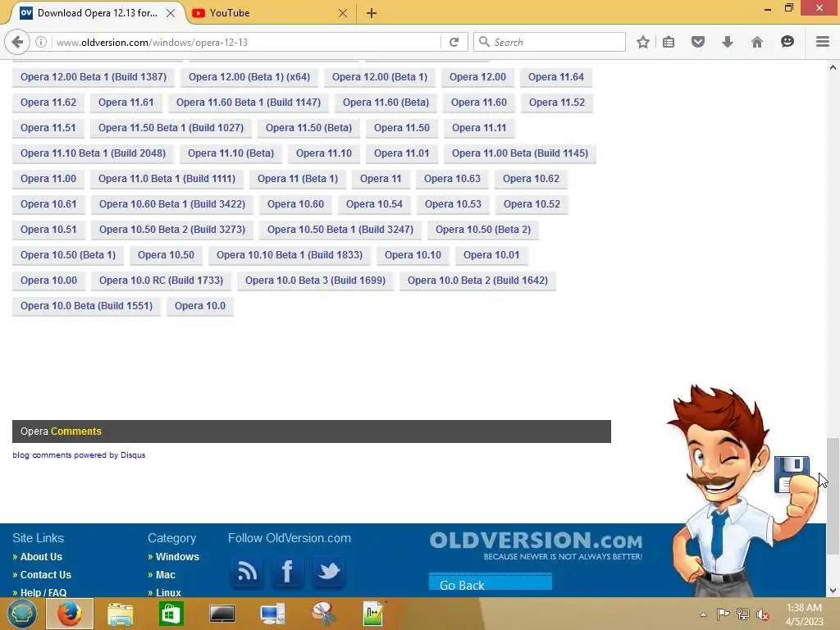Open the Windows Store taskbar icon
840x630 pixels.
pos(171,614)
